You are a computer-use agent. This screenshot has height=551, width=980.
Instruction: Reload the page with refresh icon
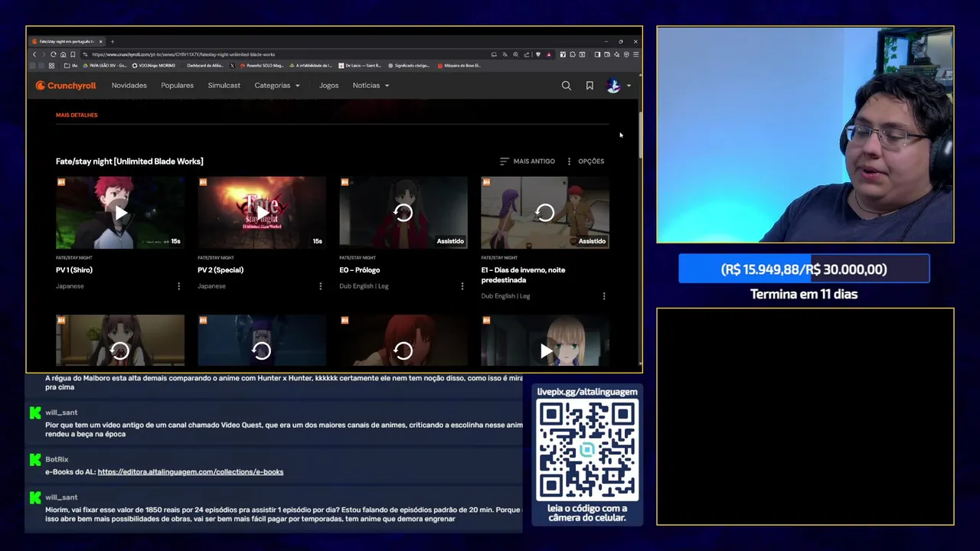54,54
